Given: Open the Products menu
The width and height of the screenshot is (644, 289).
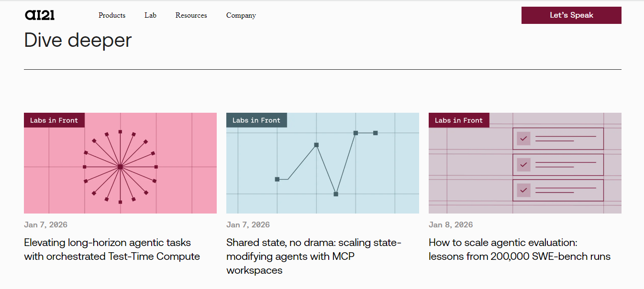Looking at the screenshot, I should tap(112, 15).
